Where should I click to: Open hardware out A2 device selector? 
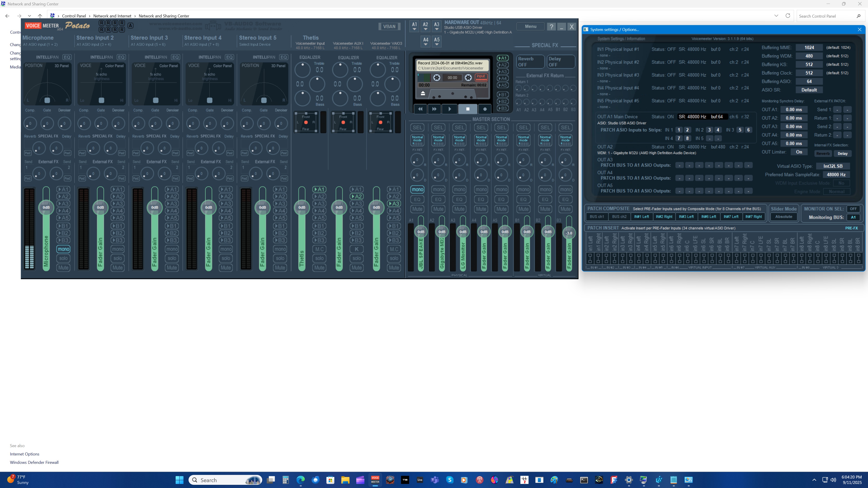pos(426,26)
